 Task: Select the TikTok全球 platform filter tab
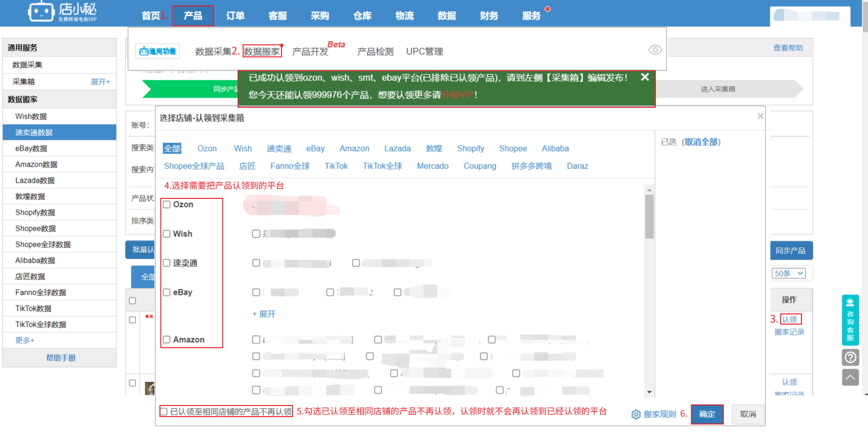[382, 166]
